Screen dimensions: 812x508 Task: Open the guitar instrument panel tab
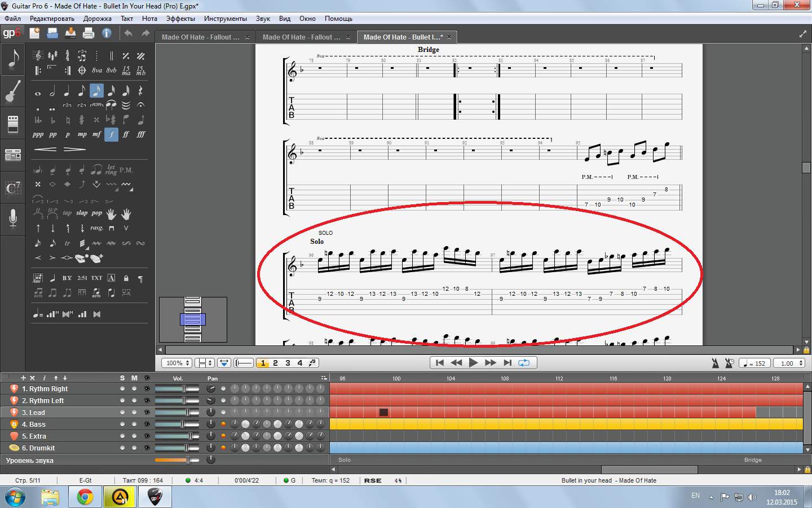[13, 91]
